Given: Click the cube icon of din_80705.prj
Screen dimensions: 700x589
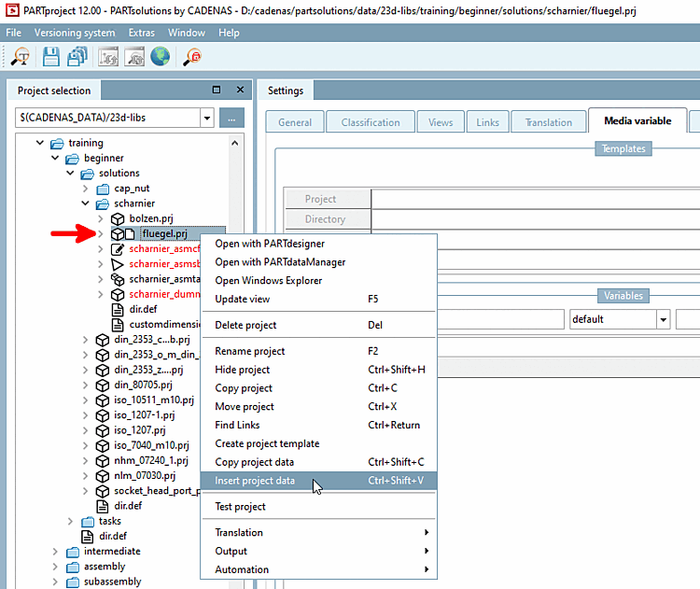Looking at the screenshot, I should pos(103,386).
